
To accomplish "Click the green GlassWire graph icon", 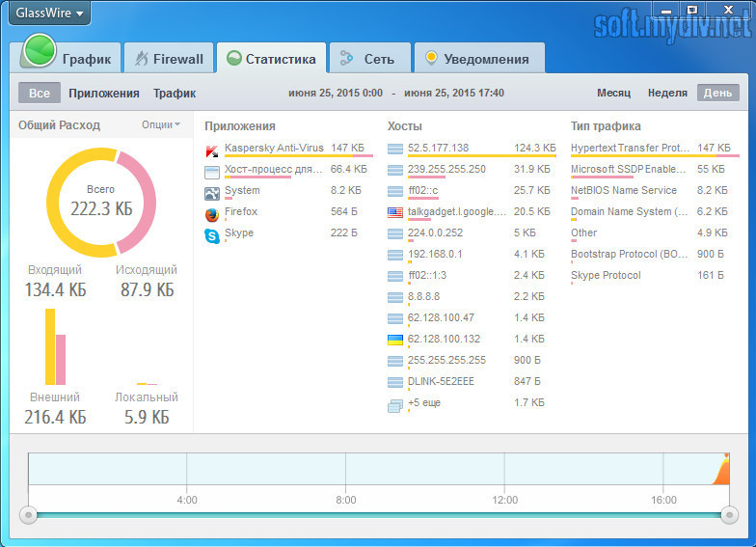I will point(39,50).
